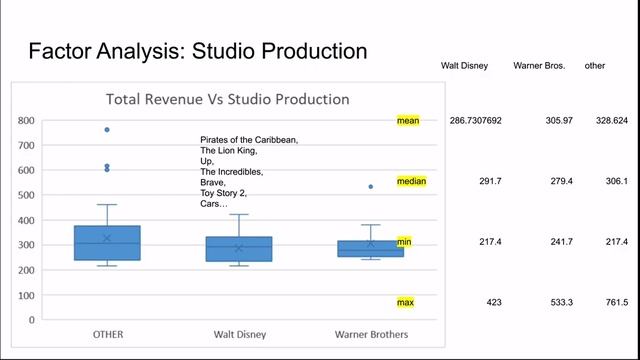Click 'The Lion King,' annotation line
Viewport: 640px width, 360px height.
click(229, 150)
